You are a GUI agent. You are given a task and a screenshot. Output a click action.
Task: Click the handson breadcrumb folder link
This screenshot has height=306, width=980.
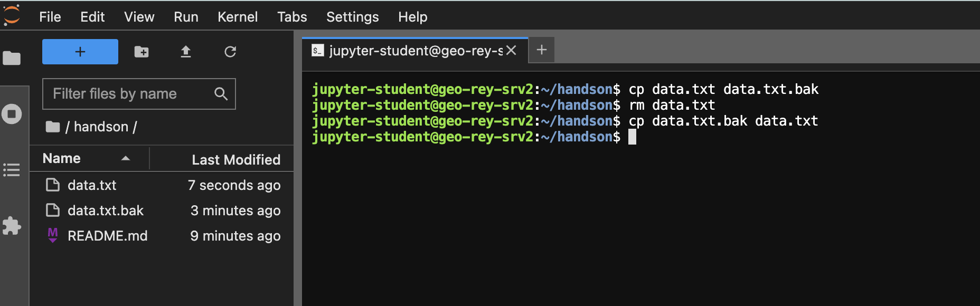(101, 127)
